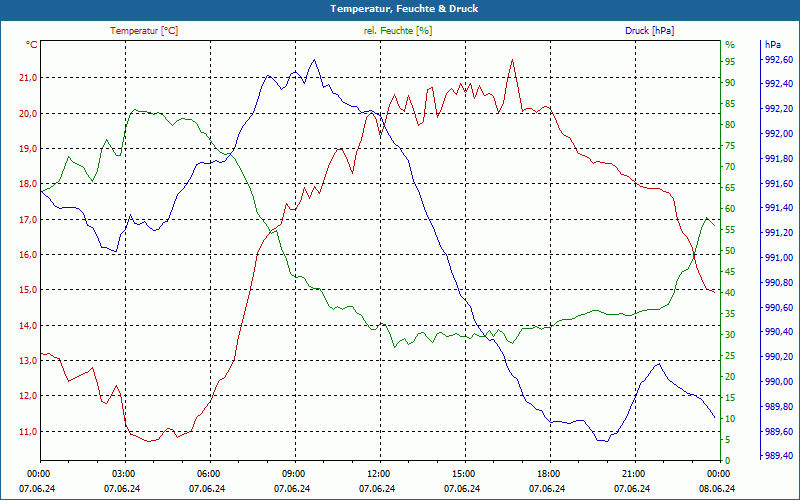Image resolution: width=800 pixels, height=500 pixels.
Task: Click the 0 humidity axis value
Action: point(728,461)
